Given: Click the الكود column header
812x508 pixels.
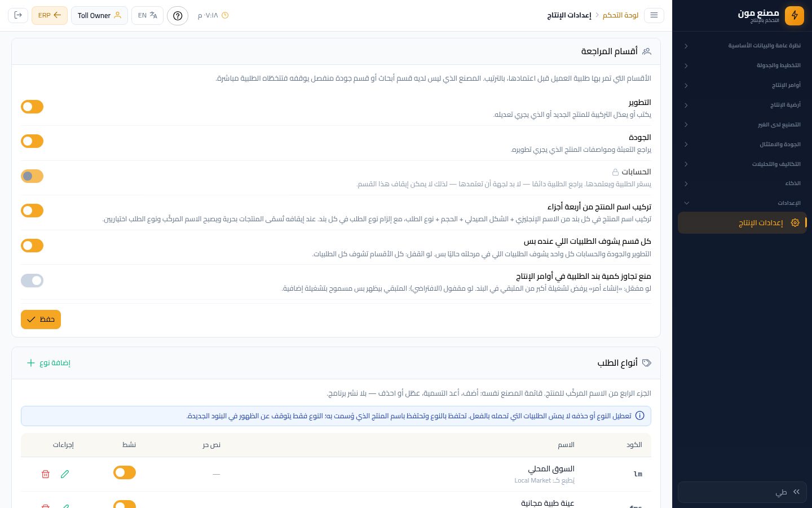Looking at the screenshot, I should point(634,445).
